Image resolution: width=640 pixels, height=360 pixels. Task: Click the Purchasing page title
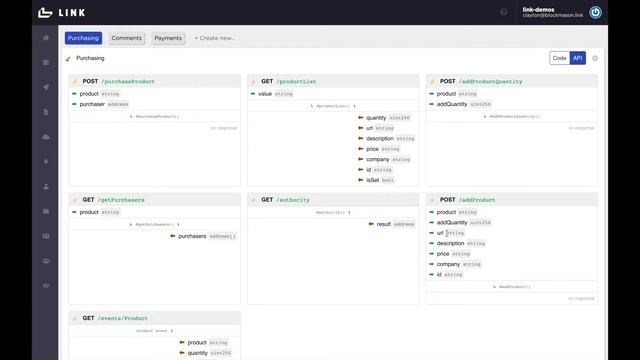(90, 58)
